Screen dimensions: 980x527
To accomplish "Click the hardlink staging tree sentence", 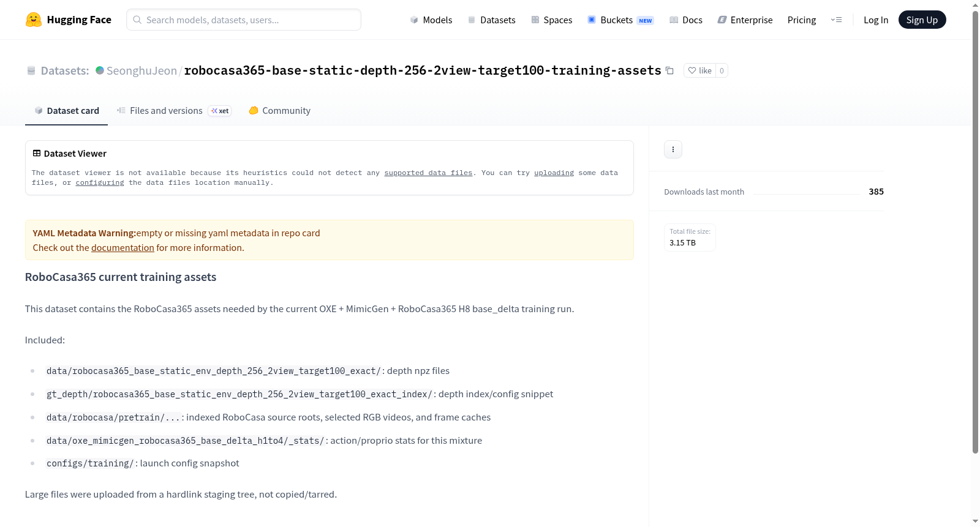I will click(x=181, y=495).
